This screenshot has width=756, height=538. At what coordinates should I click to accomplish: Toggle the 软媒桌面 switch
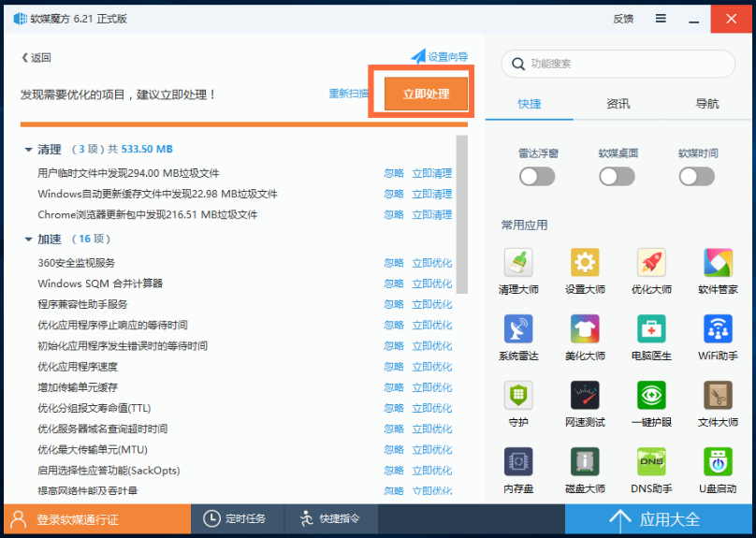click(618, 177)
